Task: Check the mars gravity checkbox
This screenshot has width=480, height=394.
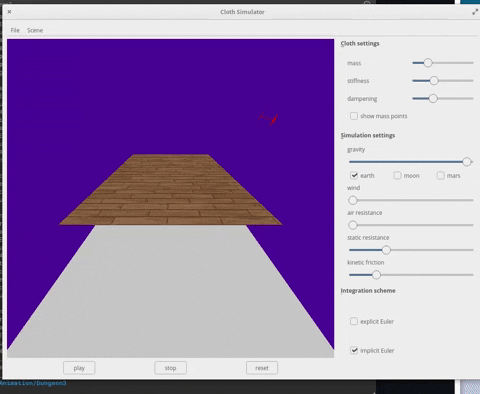Action: point(440,175)
